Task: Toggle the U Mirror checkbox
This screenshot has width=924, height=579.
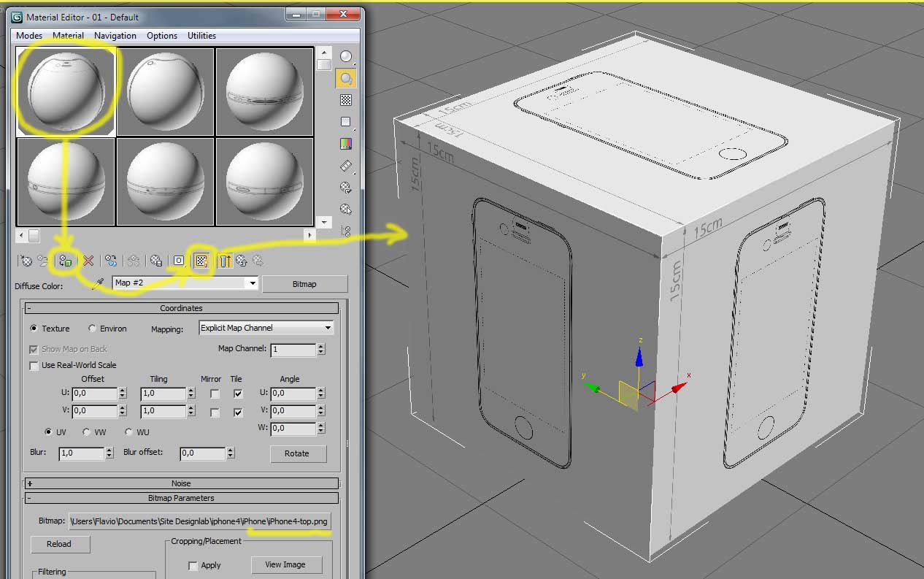Action: tap(214, 394)
